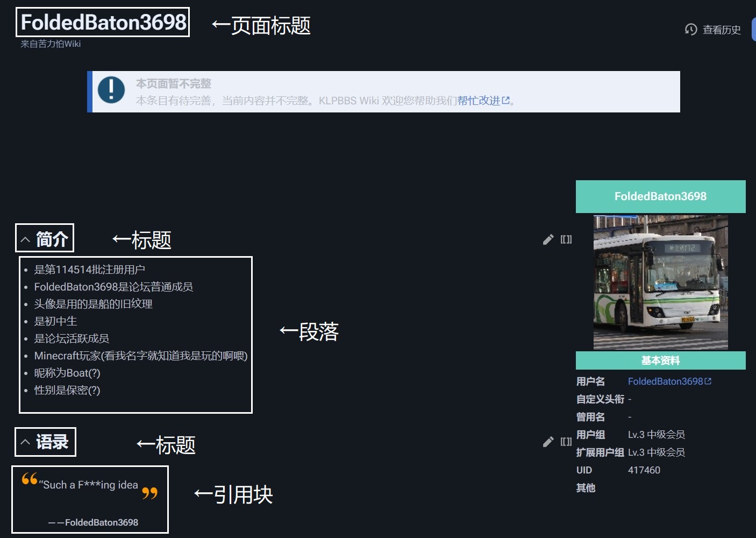This screenshot has width=756, height=538.
Task: Click the text 是第114514批注册用户
Action: [x=90, y=270]
